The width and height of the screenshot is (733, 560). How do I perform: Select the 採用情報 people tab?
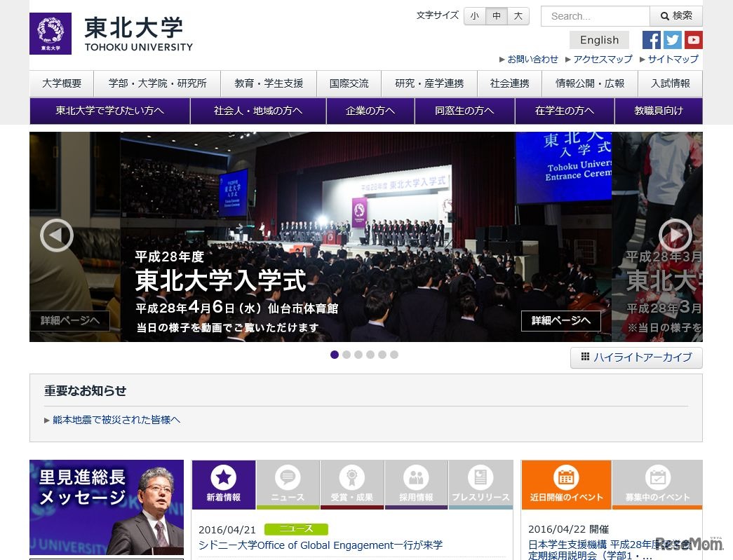coord(416,484)
